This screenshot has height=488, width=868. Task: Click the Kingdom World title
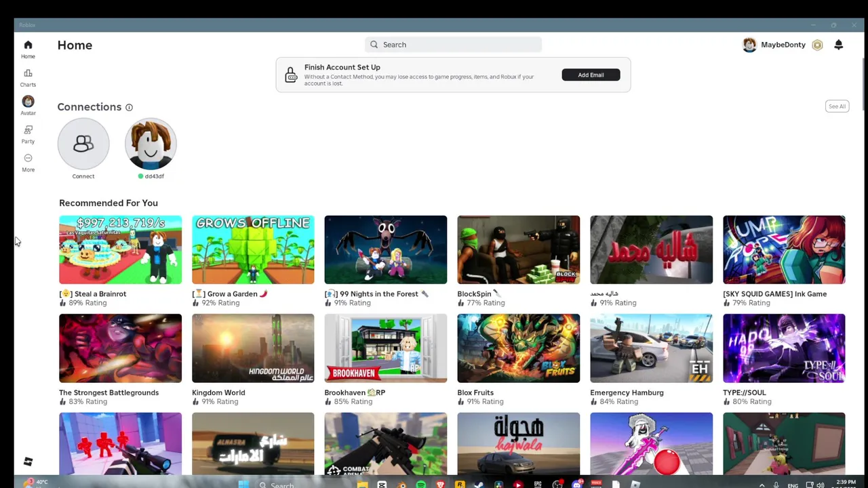click(x=218, y=392)
